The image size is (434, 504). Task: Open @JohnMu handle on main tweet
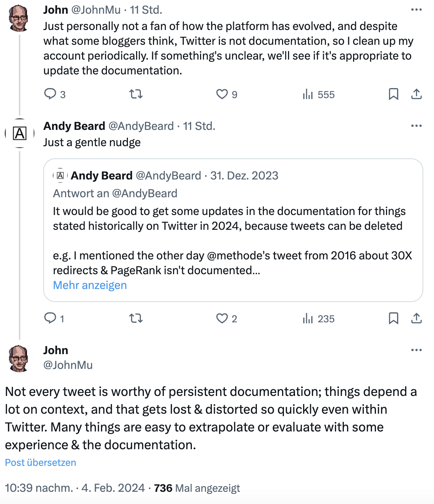(68, 365)
